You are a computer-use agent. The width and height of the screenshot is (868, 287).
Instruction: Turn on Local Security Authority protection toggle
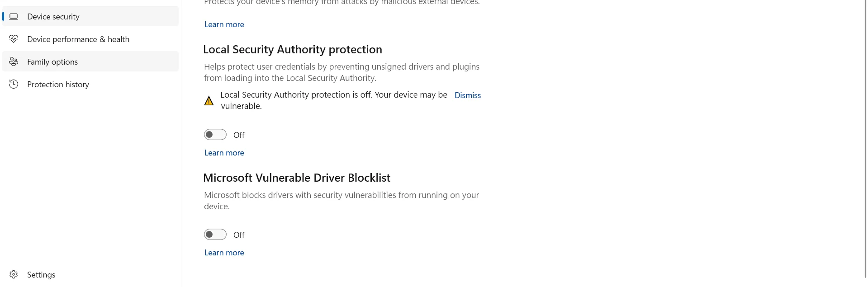215,135
